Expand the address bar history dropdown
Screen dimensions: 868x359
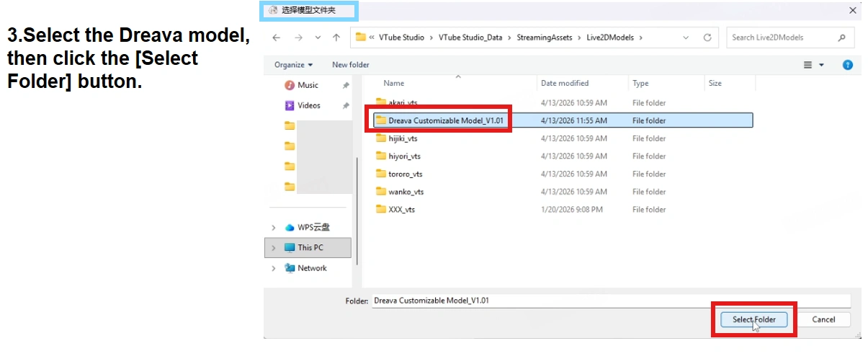686,37
